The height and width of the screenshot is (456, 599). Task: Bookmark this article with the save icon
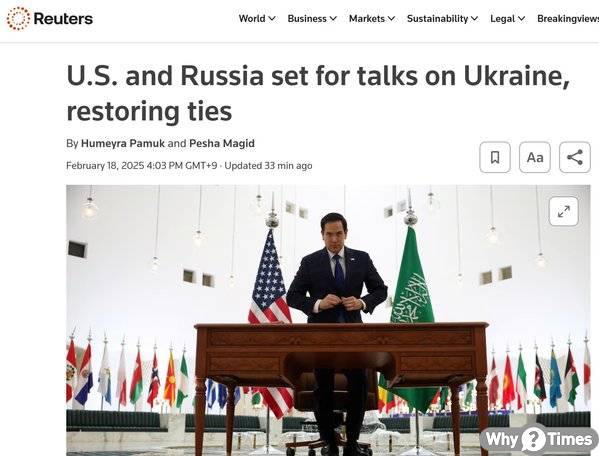tap(495, 157)
